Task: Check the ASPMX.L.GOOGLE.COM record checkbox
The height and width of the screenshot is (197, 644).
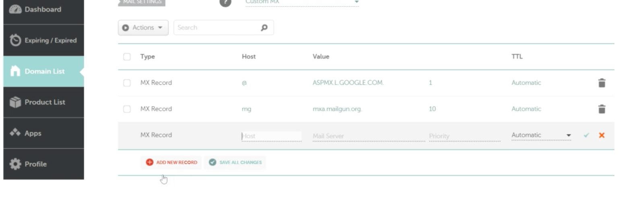Action: 127,83
